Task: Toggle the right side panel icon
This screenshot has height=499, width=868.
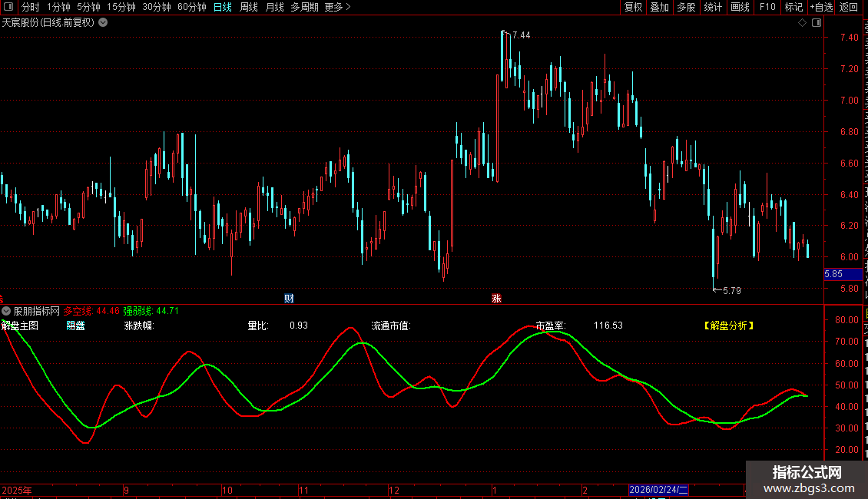Action: (817, 23)
